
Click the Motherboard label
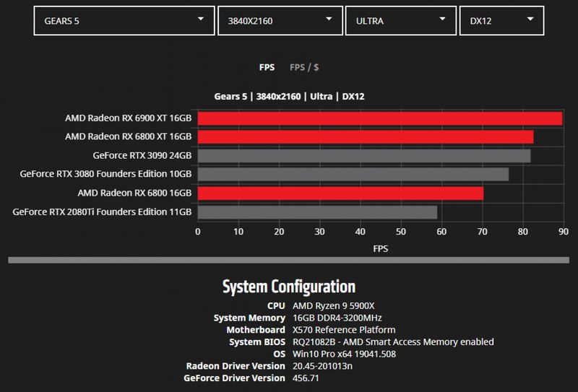[x=256, y=330]
